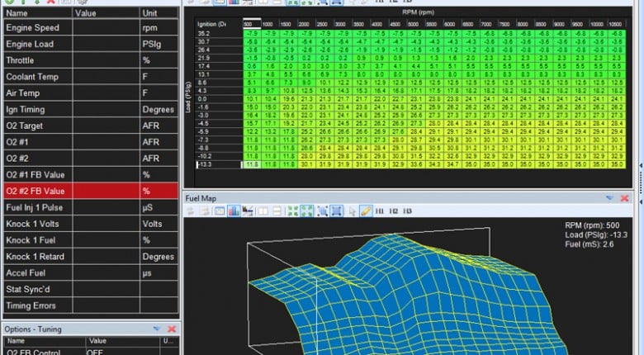The width and height of the screenshot is (644, 355).
Task: Select the Engine Speed row
Action: [91, 27]
